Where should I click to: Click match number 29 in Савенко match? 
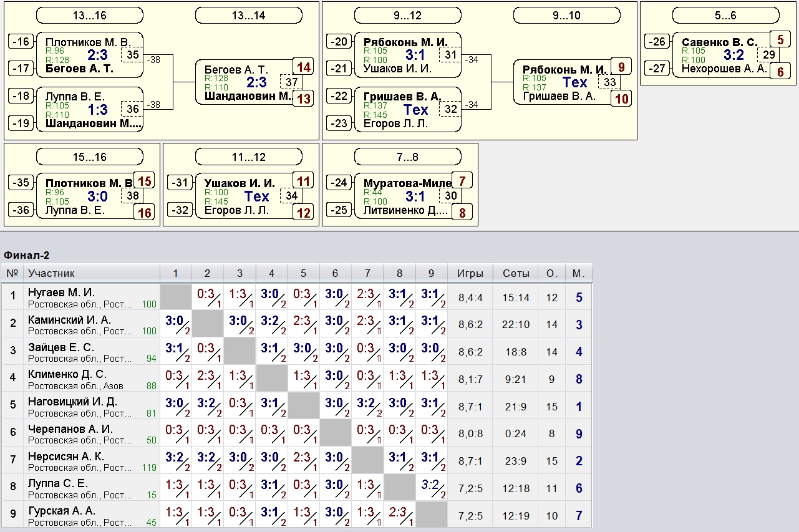[x=768, y=55]
